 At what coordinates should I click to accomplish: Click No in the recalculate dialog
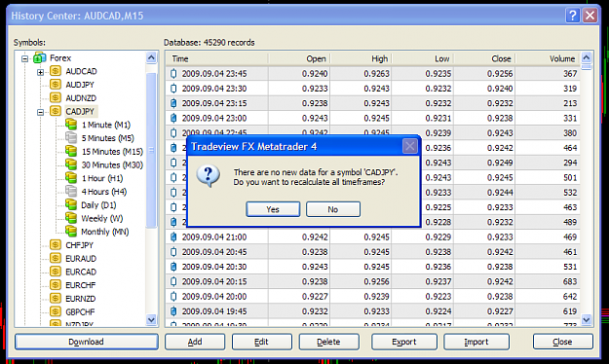pos(333,209)
